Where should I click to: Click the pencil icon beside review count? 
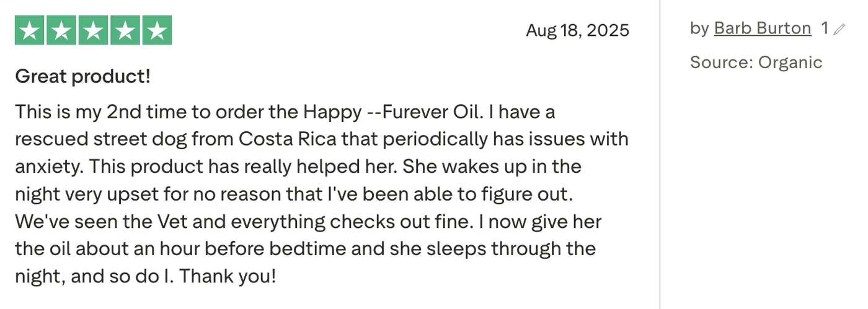tap(839, 29)
